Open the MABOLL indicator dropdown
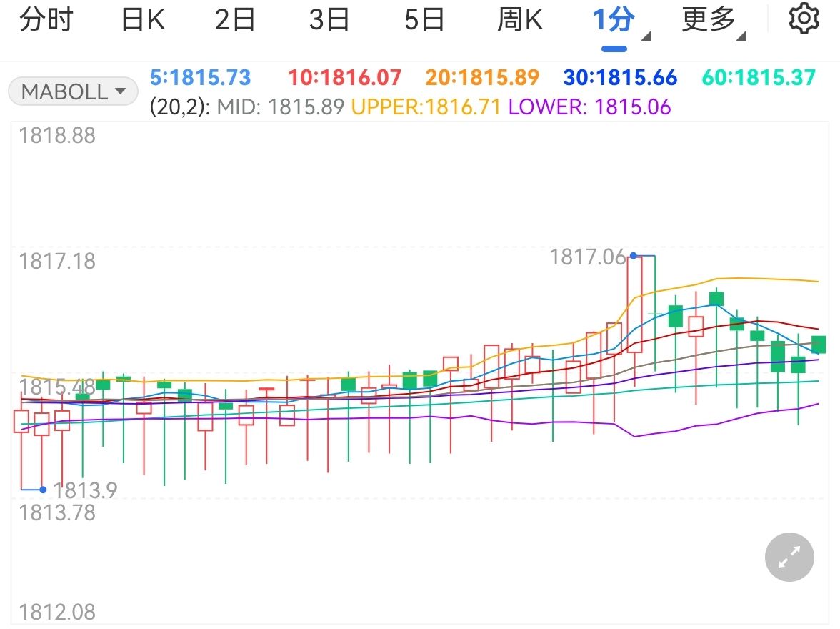Screen dimensions: 840x629 [x=71, y=91]
